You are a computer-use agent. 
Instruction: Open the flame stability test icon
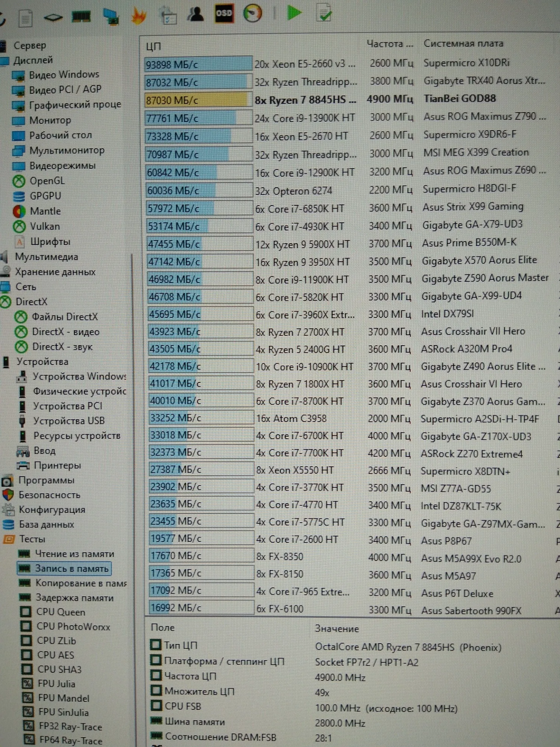(x=139, y=16)
